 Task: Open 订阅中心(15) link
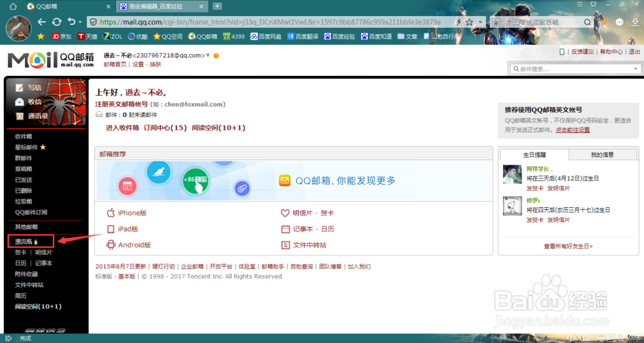[x=165, y=127]
